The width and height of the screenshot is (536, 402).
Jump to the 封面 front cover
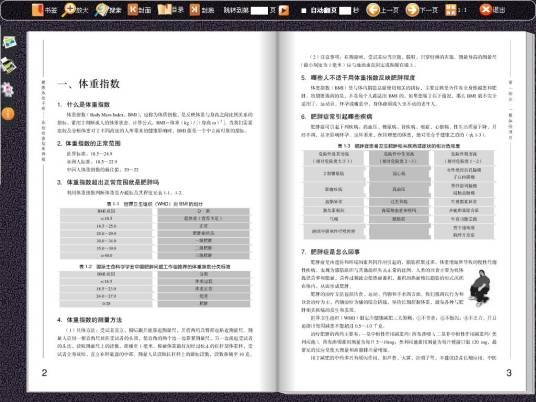pyautogui.click(x=139, y=10)
